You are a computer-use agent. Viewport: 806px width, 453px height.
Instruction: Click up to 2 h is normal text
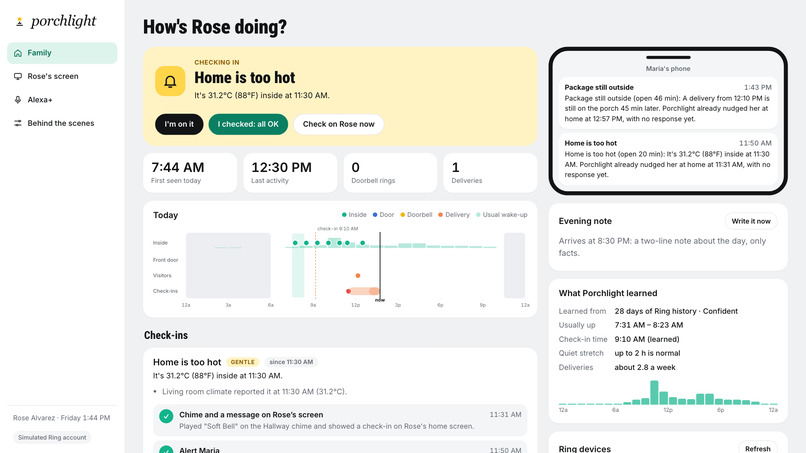647,353
